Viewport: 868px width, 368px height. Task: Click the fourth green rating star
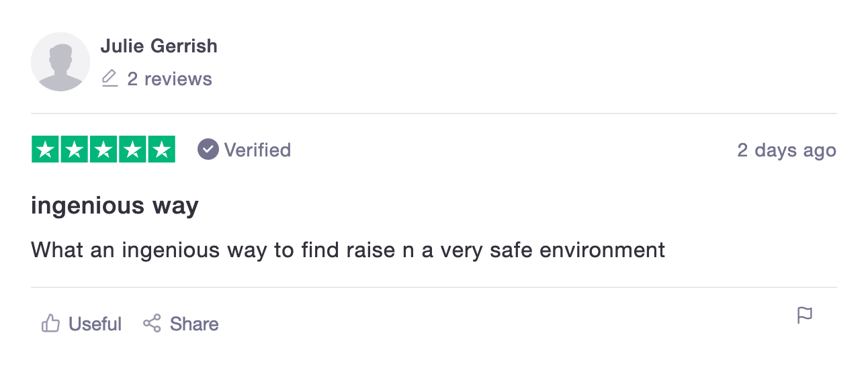[132, 150]
